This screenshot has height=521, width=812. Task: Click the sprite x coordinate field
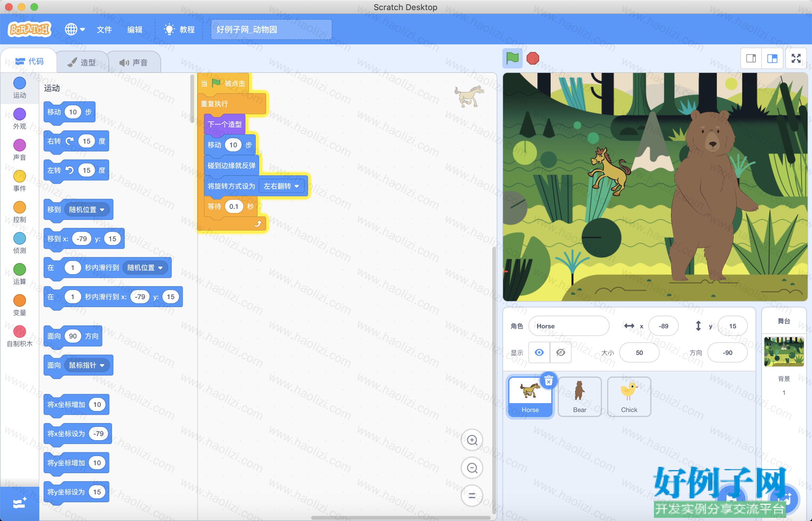[663, 326]
